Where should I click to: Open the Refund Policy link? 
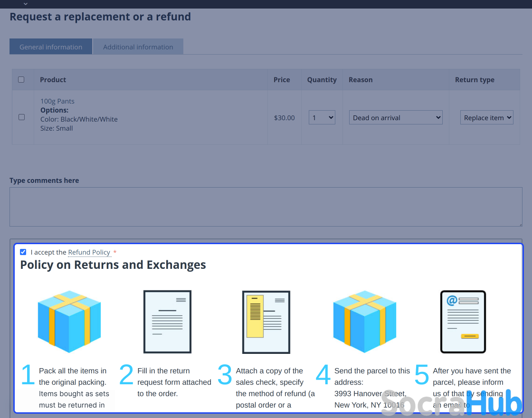pos(89,252)
